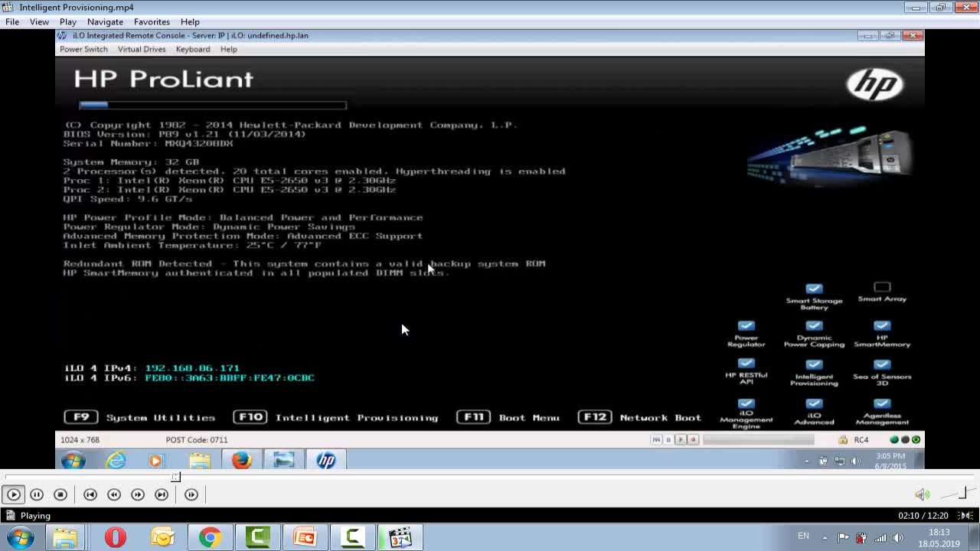Click the iLO Advanced checkbox
980x551 pixels.
814,404
